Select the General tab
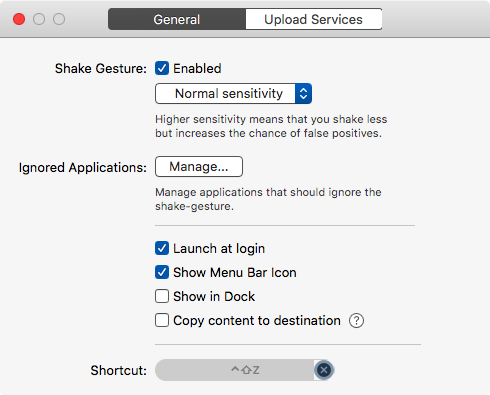Image resolution: width=490 pixels, height=395 pixels. point(177,19)
